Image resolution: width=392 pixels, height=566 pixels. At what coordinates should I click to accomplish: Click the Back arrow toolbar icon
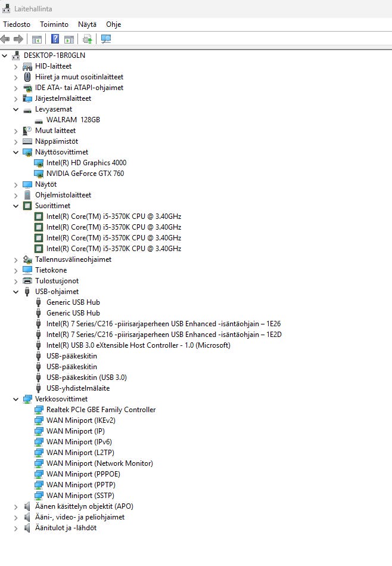[x=5, y=39]
